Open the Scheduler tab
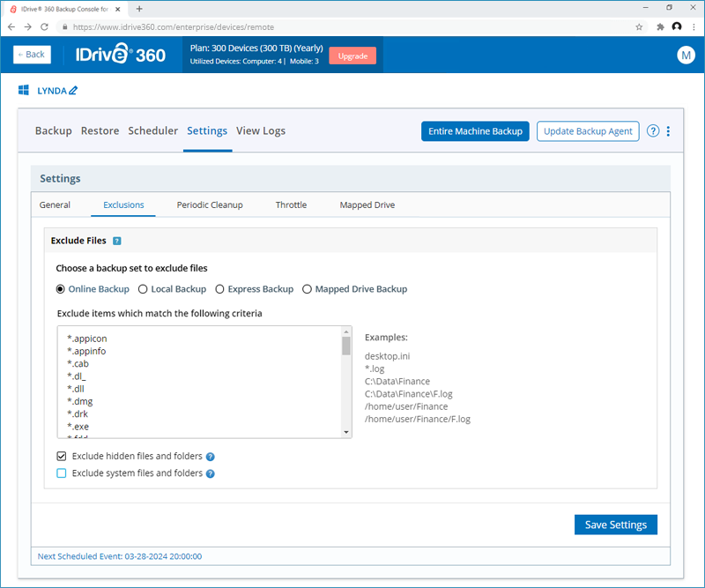 tap(152, 131)
